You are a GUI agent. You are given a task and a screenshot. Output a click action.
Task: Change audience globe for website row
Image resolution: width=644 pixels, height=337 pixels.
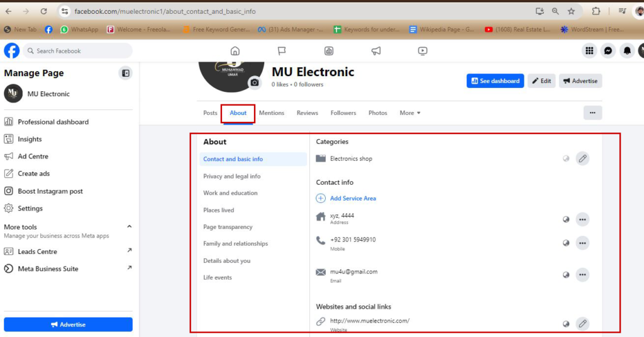point(566,323)
